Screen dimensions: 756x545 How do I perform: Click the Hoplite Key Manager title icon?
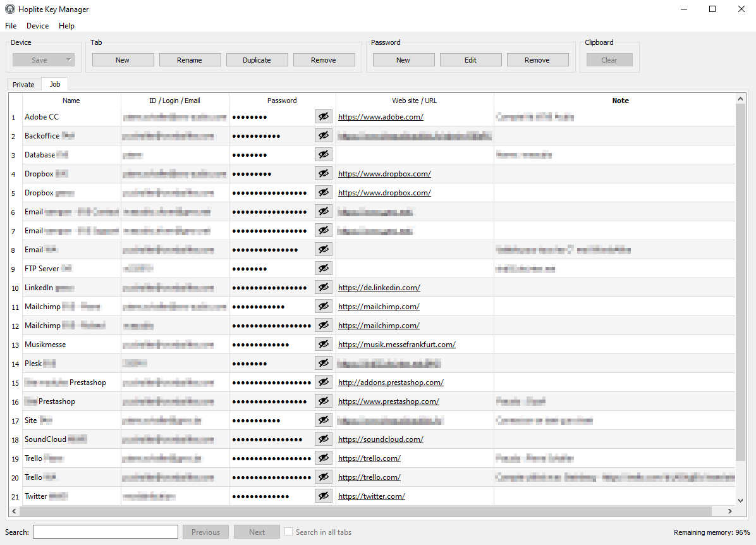pos(9,9)
